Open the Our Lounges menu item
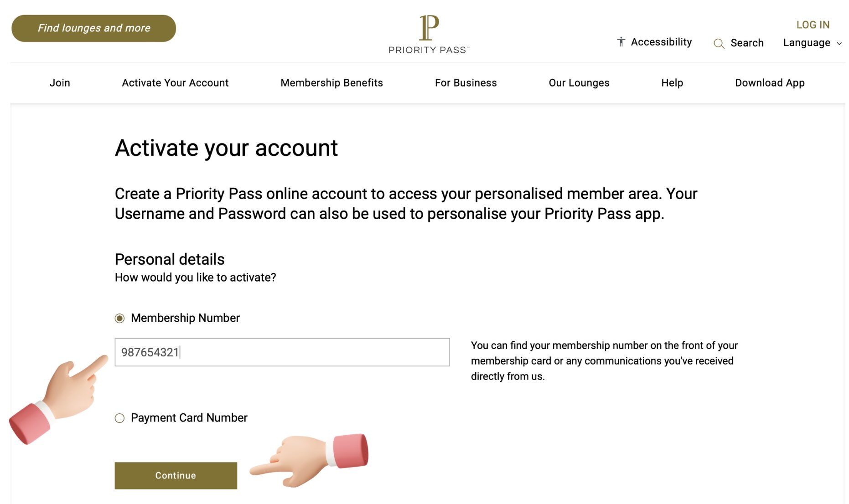Screen dimensions: 849x504 (x=579, y=82)
